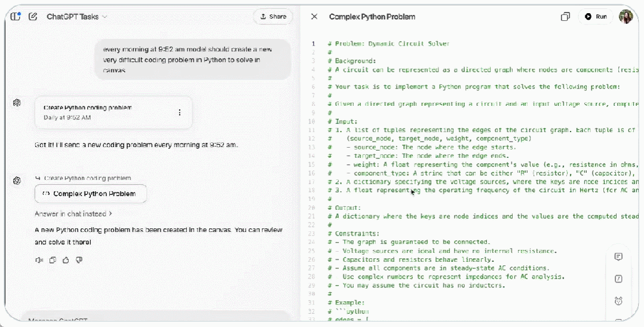Screen dimensions: 644x327
Task: Open the Create Python coding problem task card
Action: click(108, 112)
